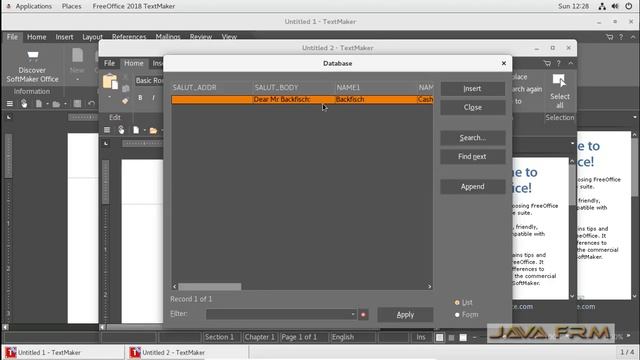Click the scroll right arrow of record list
Screen dimensions: 640x360
429,287
